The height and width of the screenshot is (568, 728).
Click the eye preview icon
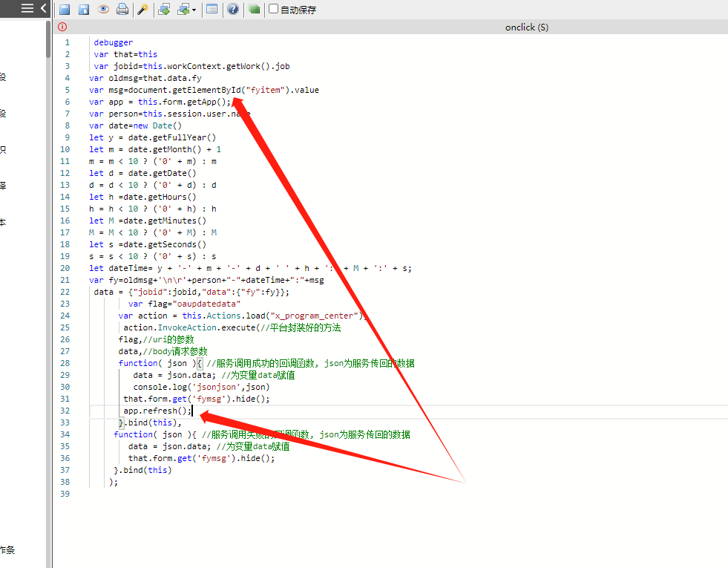pos(103,10)
